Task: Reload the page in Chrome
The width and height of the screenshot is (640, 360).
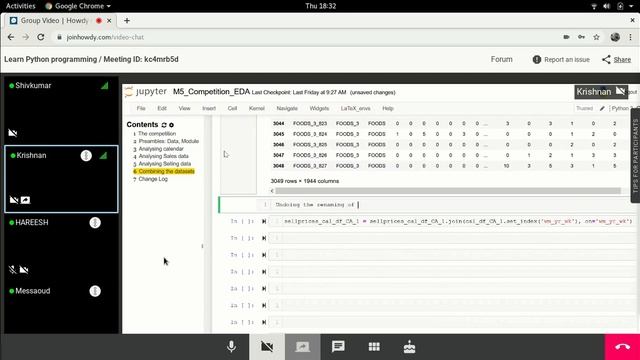Action: pyautogui.click(x=40, y=37)
